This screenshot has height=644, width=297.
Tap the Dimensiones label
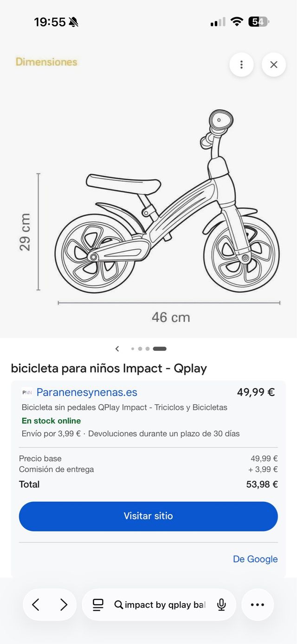pyautogui.click(x=46, y=62)
